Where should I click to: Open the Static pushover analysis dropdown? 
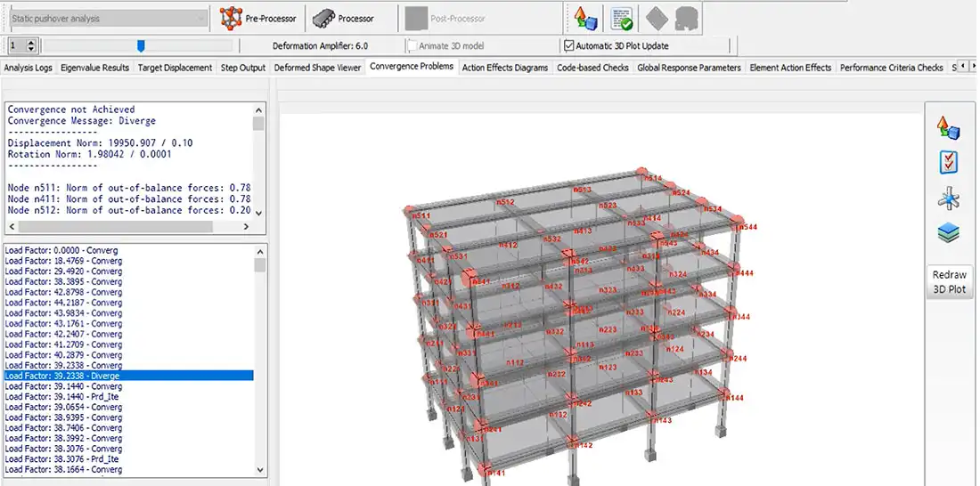coord(109,19)
